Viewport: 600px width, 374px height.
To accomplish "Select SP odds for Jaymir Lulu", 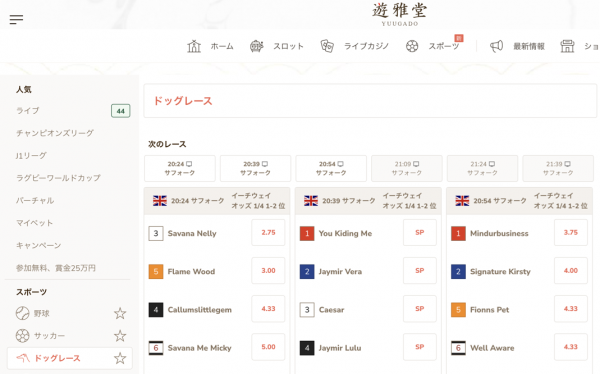I will [x=420, y=347].
